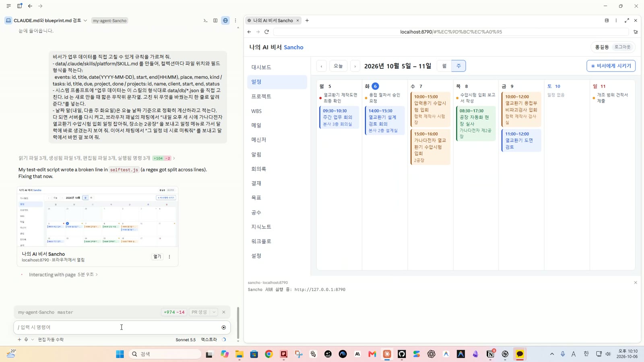
Task: Open the 회의록 menu in Sancho sidebar
Action: 277,169
